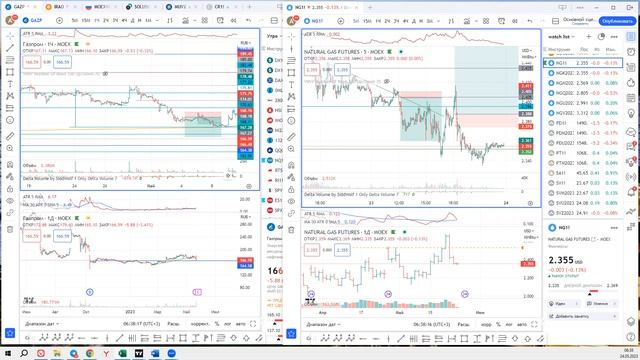Toggle drawings visibility eye in GAZP sidebar
The image size is (640, 360).
pos(10,200)
